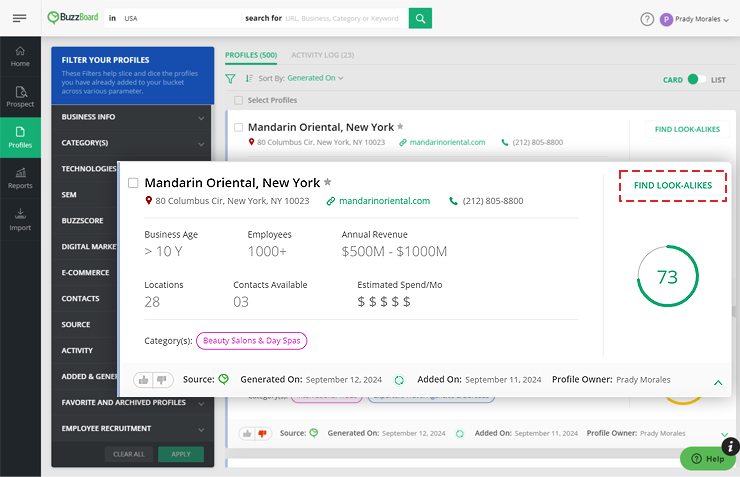Open Prady Morales account dropdown
Screen dimensions: 740x477
point(701,19)
